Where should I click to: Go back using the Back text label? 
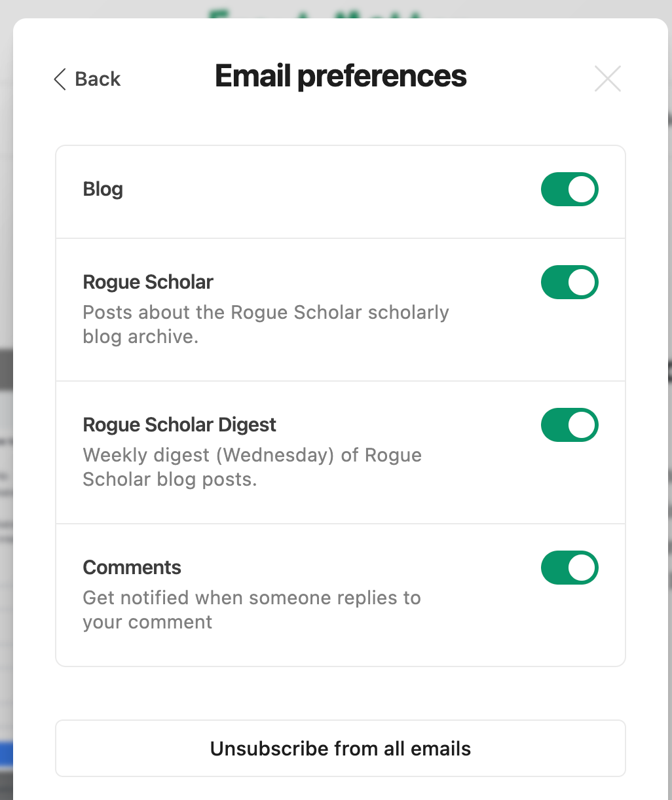tap(98, 79)
